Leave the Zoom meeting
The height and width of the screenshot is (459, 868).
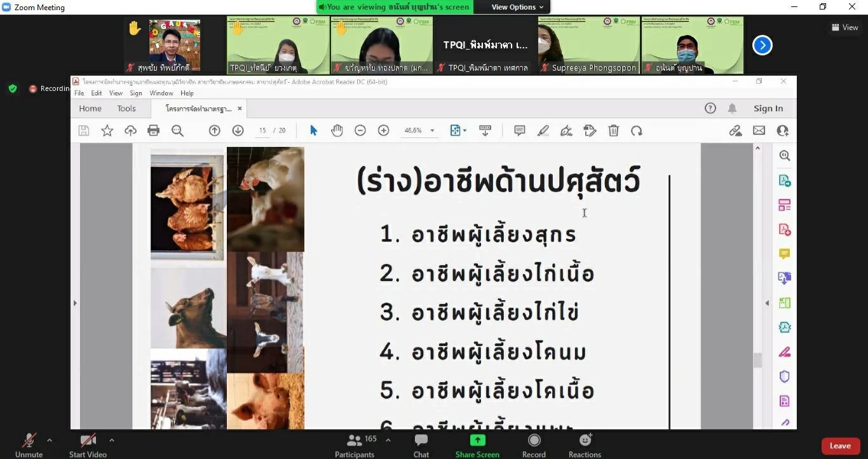[x=840, y=446]
